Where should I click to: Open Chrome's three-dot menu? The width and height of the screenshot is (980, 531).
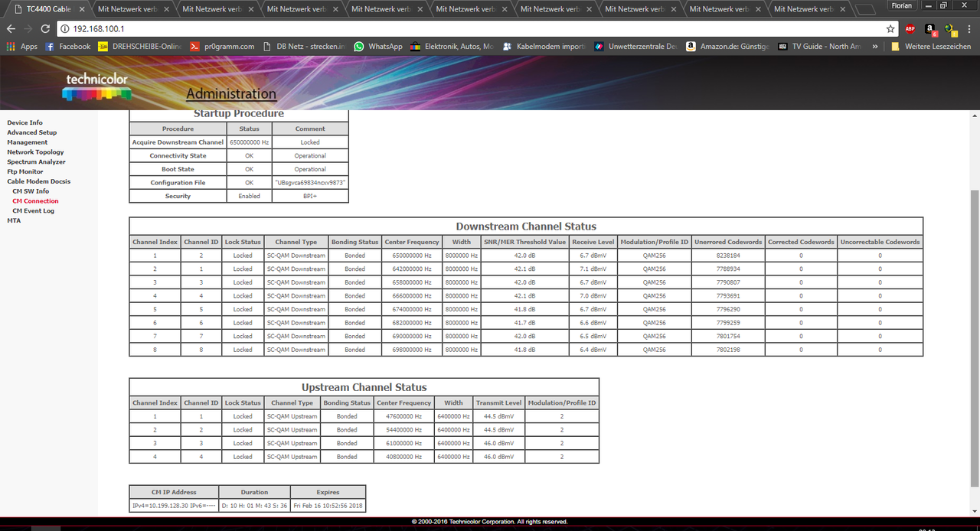(969, 28)
